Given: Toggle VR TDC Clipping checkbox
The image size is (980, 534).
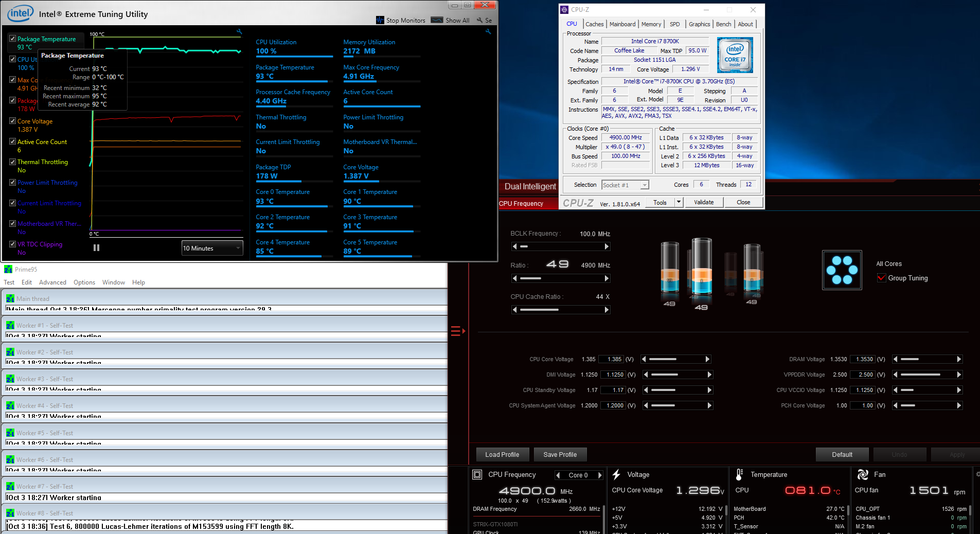Looking at the screenshot, I should [x=12, y=244].
